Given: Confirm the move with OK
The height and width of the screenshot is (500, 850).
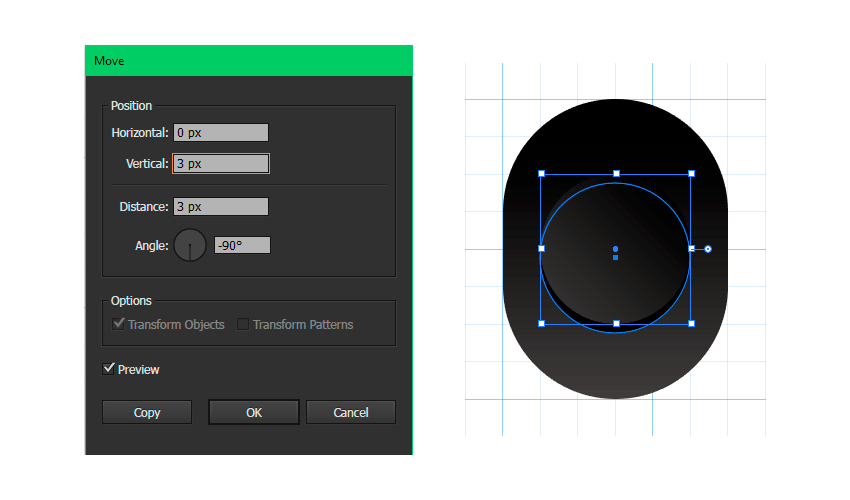Looking at the screenshot, I should pos(254,412).
